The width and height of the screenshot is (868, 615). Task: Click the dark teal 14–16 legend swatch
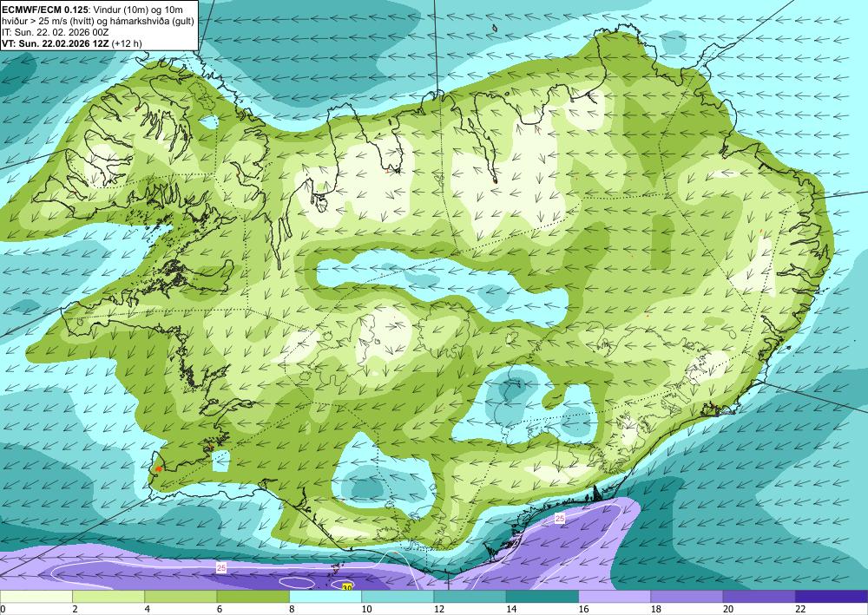542,596
